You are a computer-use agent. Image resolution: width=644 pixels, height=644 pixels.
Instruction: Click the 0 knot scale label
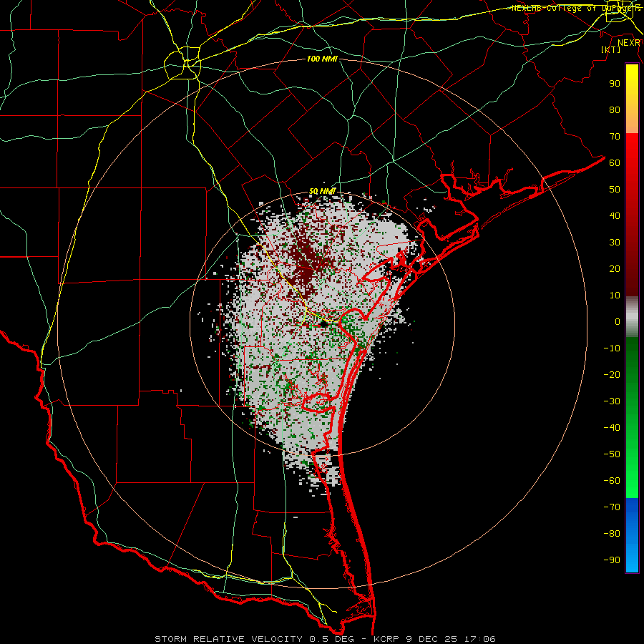[x=618, y=322]
